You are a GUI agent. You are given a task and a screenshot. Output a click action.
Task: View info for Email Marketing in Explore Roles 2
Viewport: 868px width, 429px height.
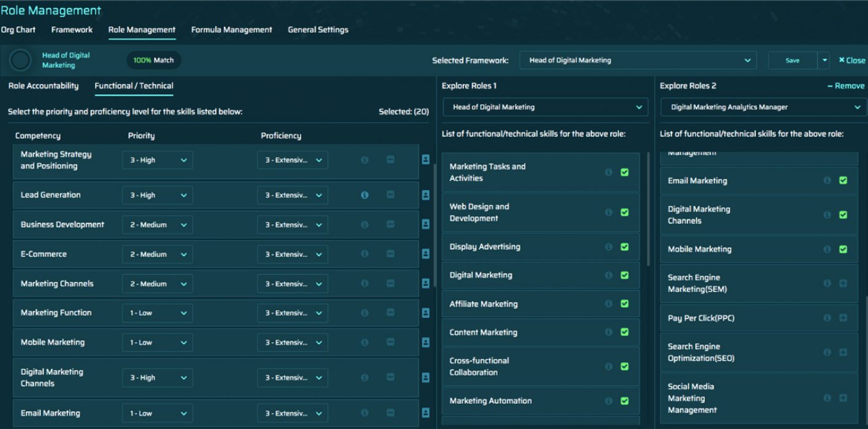tap(827, 180)
